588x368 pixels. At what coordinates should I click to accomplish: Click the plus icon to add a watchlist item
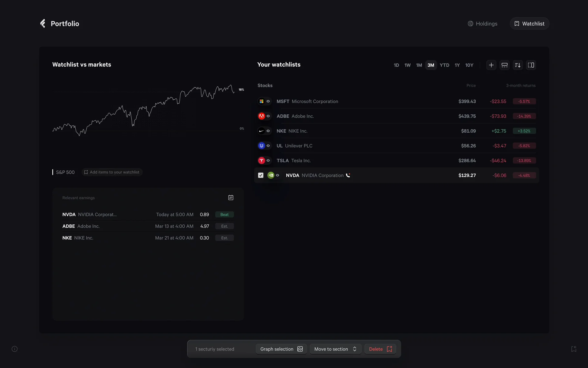(x=491, y=65)
